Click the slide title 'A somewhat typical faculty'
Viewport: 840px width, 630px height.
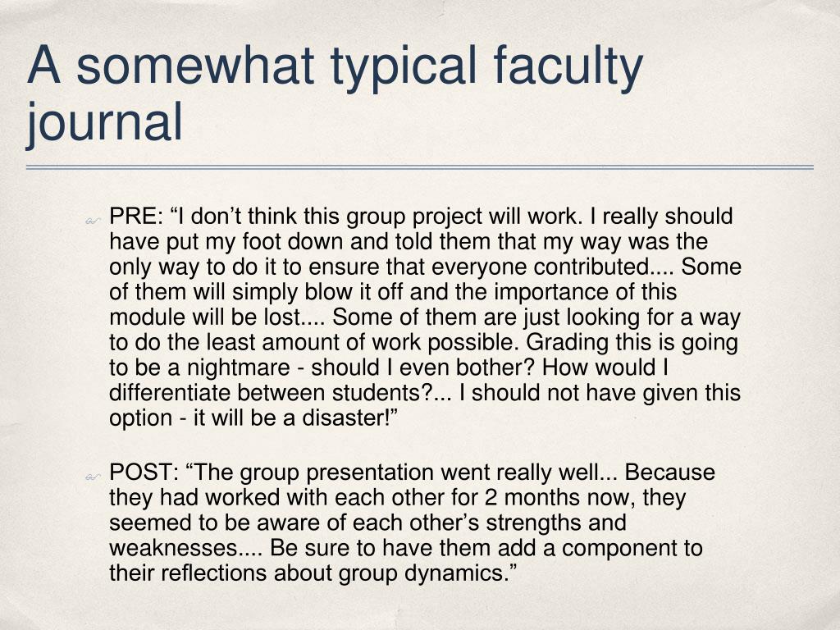[x=335, y=66]
